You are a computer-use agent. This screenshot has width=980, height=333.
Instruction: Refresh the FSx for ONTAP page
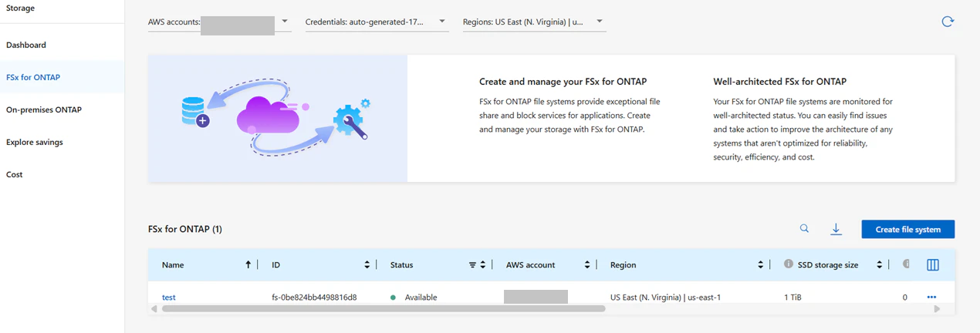point(948,22)
